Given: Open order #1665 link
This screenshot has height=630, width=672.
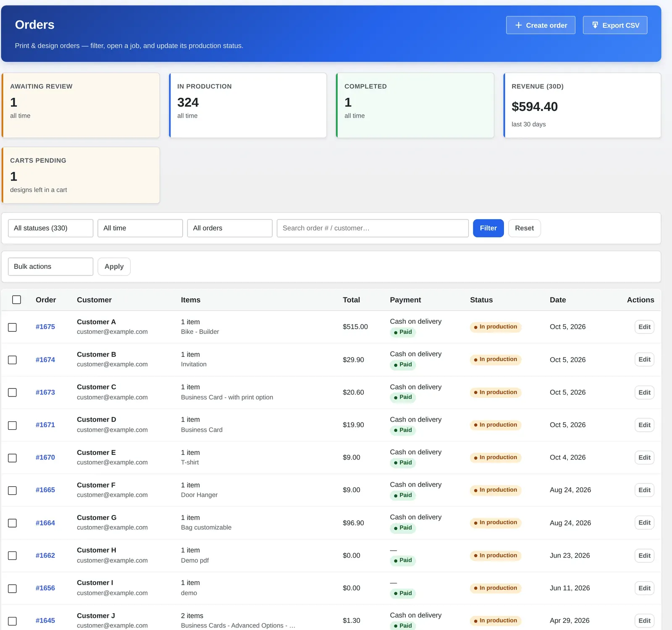Looking at the screenshot, I should click(x=45, y=490).
